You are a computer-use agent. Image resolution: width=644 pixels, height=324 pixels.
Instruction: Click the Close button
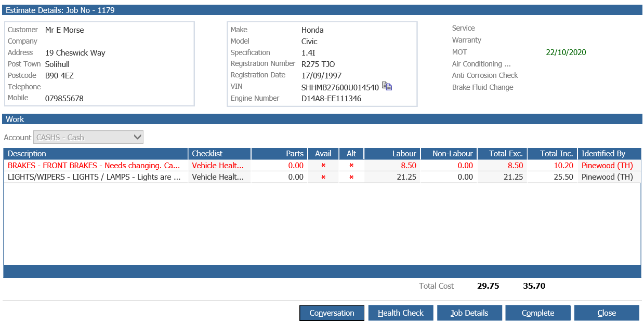607,313
